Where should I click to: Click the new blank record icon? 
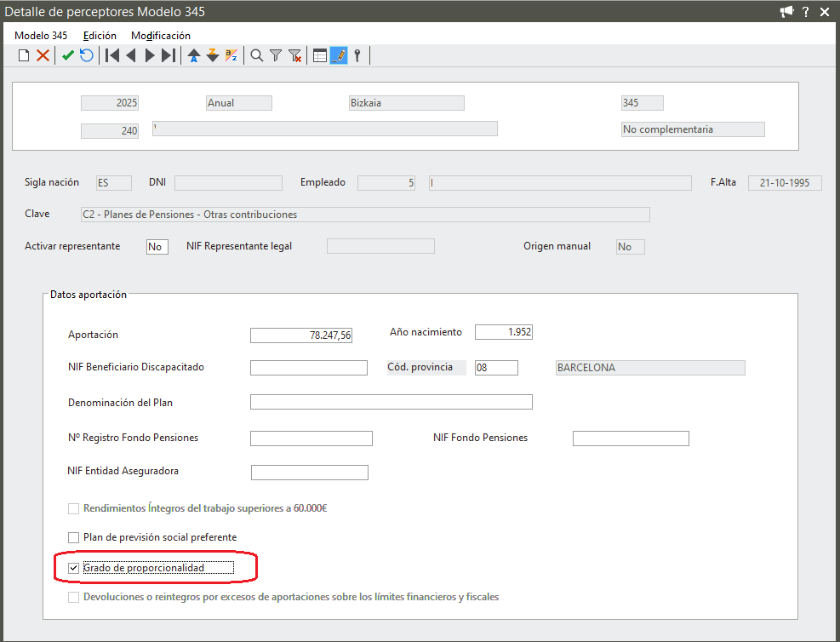[24, 55]
